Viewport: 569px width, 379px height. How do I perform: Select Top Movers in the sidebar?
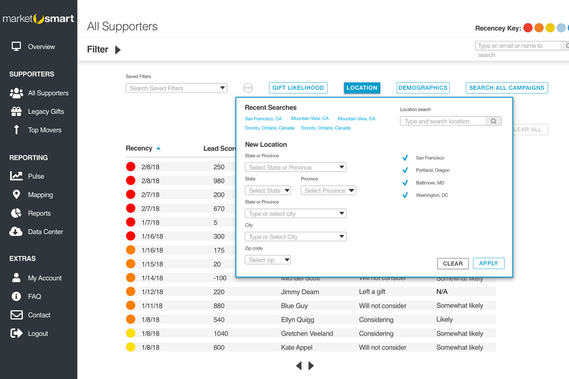45,130
